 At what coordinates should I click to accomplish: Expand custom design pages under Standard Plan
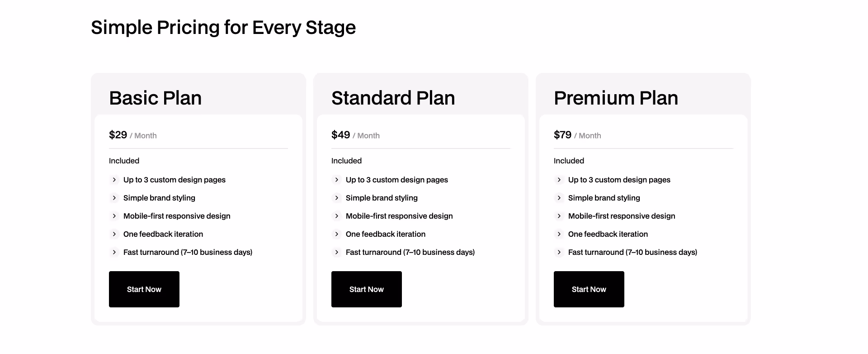337,180
